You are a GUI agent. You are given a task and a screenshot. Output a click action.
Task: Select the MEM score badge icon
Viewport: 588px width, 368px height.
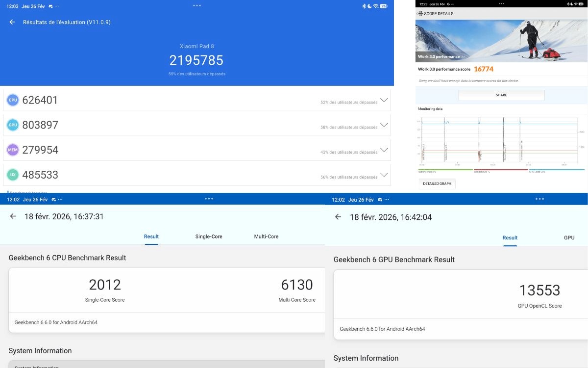pos(12,149)
